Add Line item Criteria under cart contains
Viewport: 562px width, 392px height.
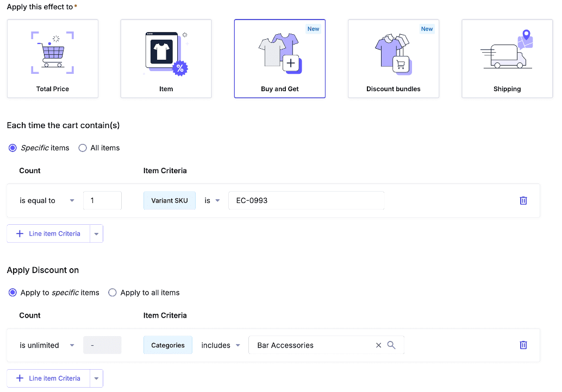point(48,233)
